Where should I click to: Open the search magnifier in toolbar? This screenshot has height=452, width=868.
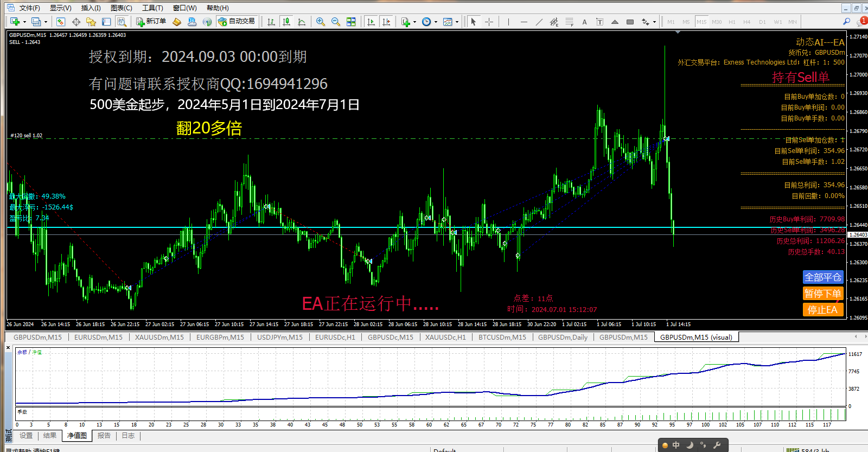coord(846,22)
